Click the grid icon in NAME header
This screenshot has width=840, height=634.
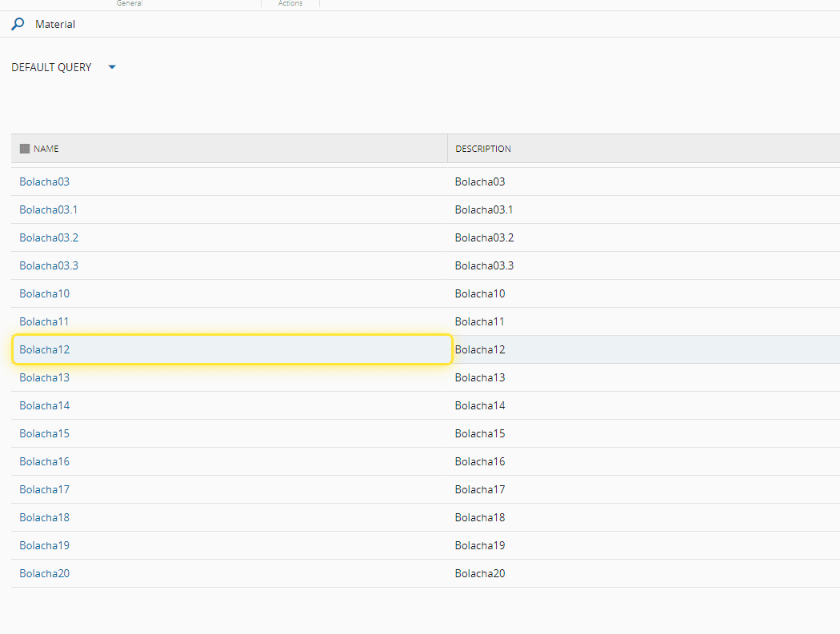[x=25, y=149]
